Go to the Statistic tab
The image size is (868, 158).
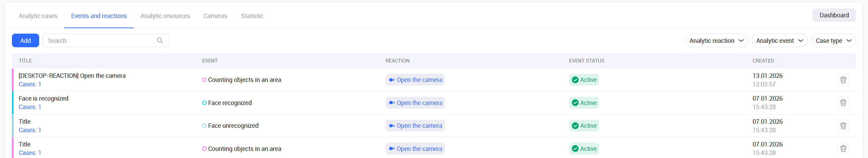tap(252, 16)
